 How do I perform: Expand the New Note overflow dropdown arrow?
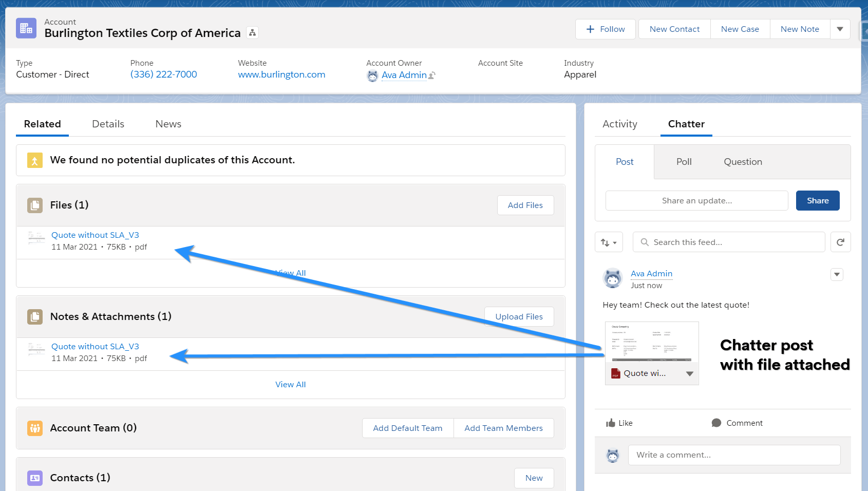click(x=840, y=29)
